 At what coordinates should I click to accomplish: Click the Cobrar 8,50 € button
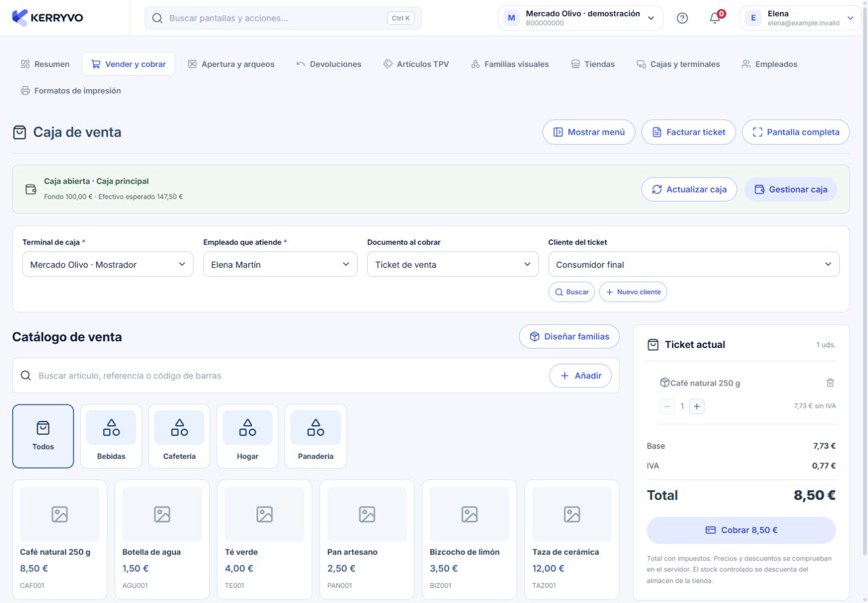(741, 530)
